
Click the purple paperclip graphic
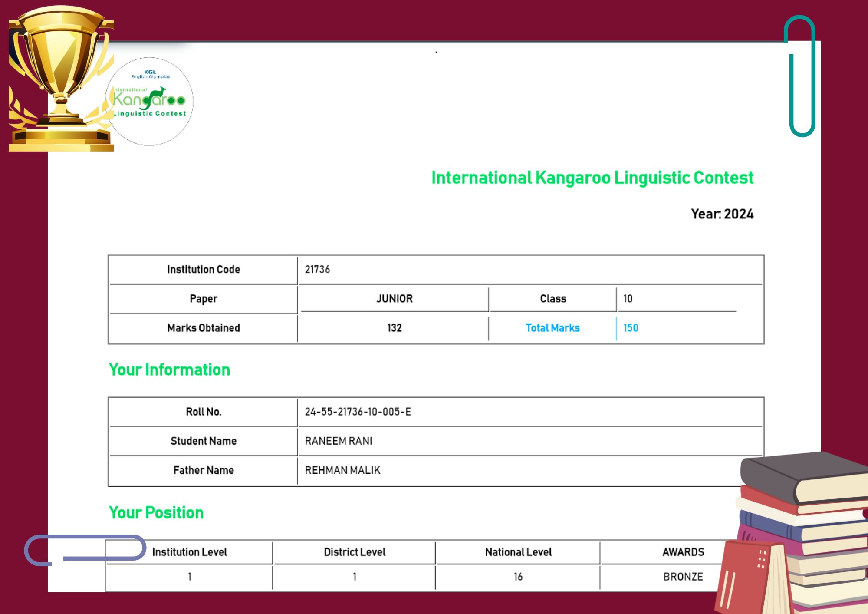(x=85, y=550)
